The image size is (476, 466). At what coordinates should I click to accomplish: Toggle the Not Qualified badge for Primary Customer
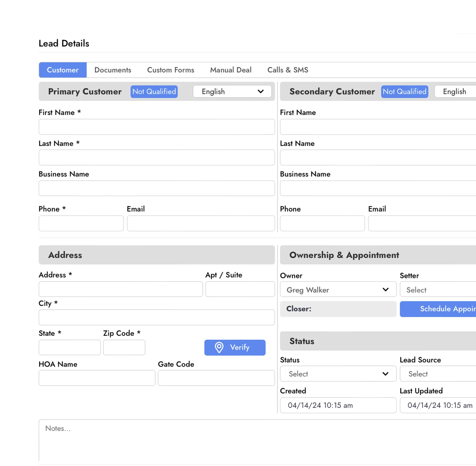[154, 91]
